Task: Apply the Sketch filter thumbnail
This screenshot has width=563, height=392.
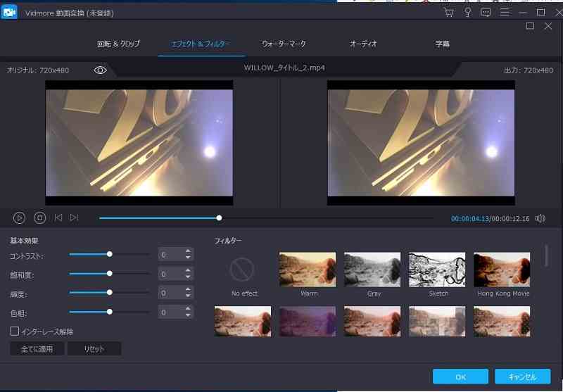Action: pyautogui.click(x=438, y=270)
